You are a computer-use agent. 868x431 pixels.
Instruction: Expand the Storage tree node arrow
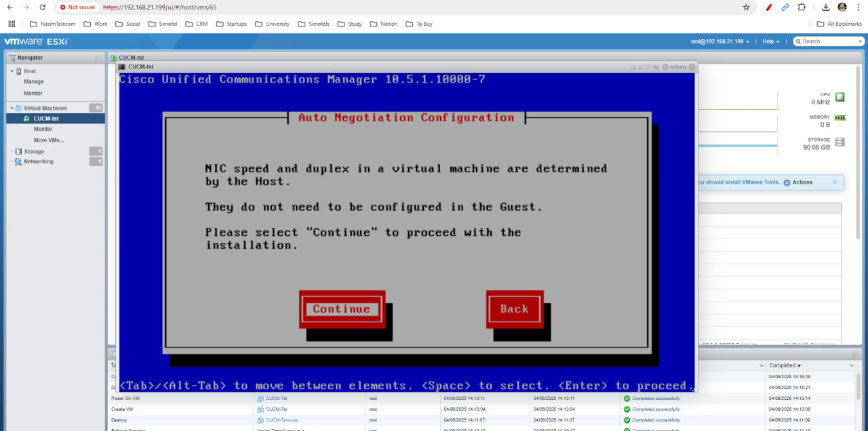(x=12, y=152)
